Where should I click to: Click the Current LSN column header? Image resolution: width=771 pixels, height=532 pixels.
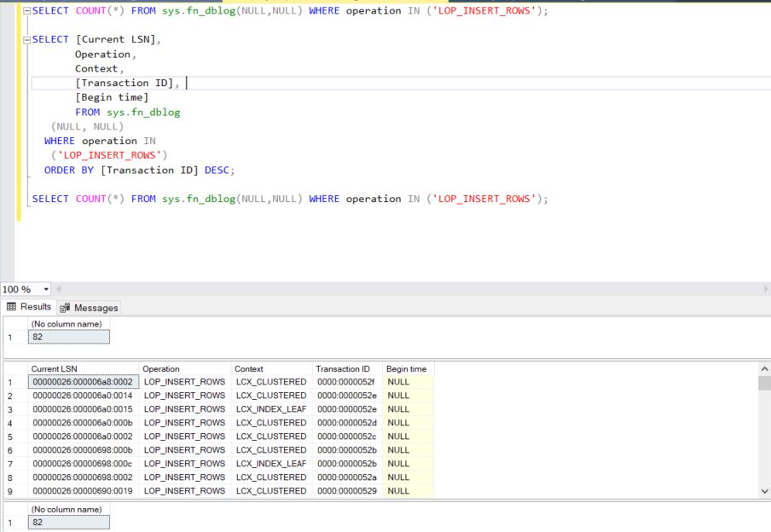point(84,369)
